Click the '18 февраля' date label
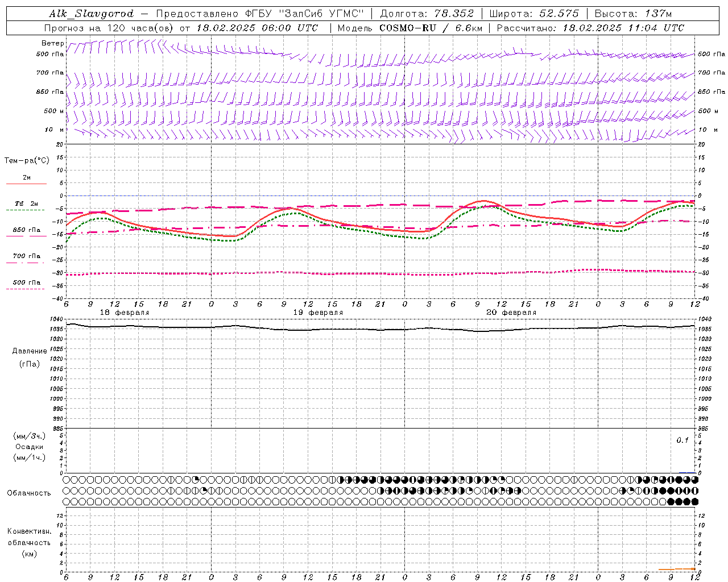 click(x=125, y=313)
